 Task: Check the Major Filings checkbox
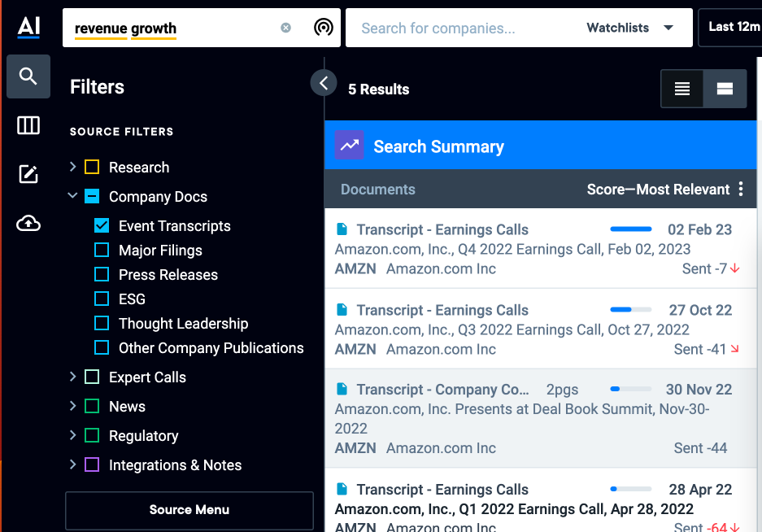pos(102,250)
